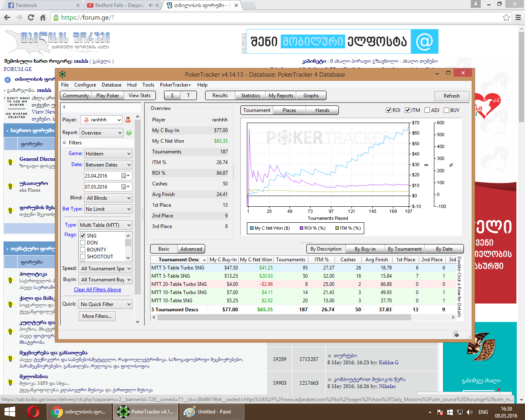Click the PokerTracker chip icon in title bar

click(x=62, y=74)
